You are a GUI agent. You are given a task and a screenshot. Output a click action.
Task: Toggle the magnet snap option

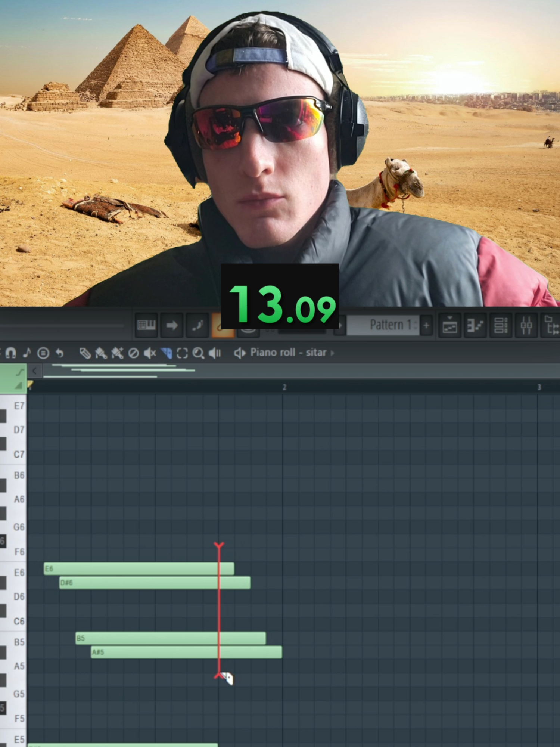(10, 353)
